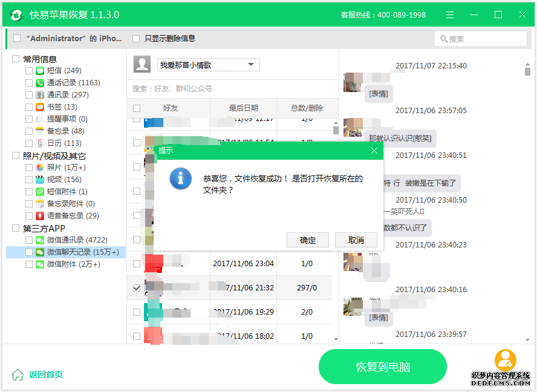537x392 pixels.
Task: Open the hamburger menu in title bar
Action: (x=450, y=15)
